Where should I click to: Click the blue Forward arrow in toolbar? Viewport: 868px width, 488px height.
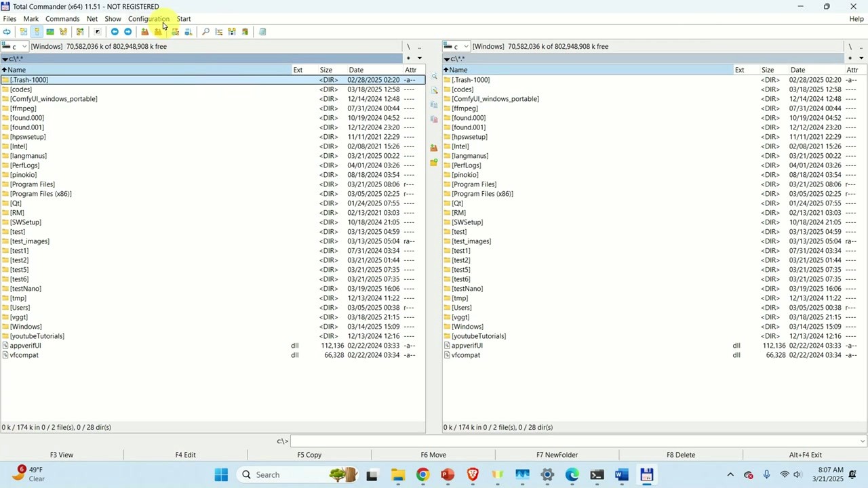[x=127, y=32]
